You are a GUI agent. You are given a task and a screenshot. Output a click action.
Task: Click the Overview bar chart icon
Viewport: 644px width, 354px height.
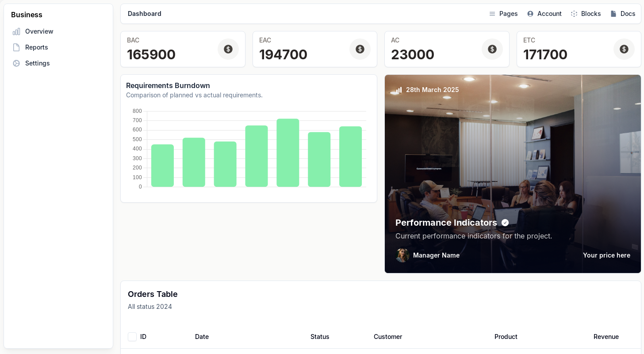point(16,31)
